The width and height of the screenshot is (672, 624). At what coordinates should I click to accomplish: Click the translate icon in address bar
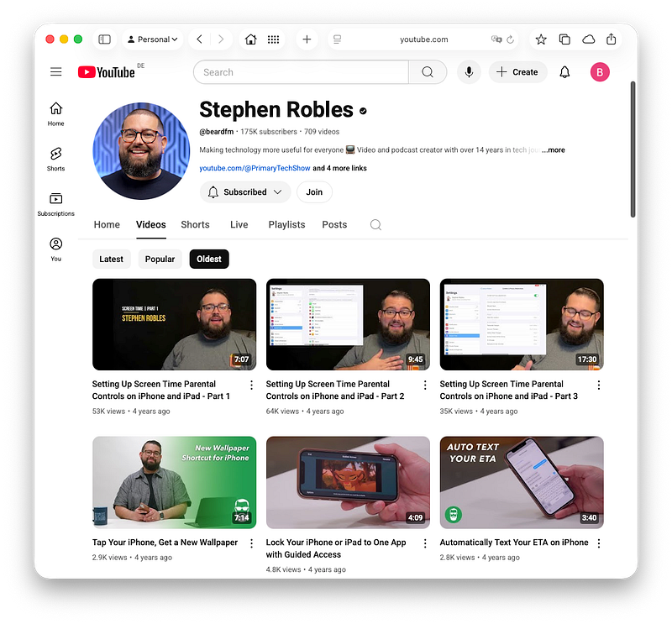tap(496, 39)
